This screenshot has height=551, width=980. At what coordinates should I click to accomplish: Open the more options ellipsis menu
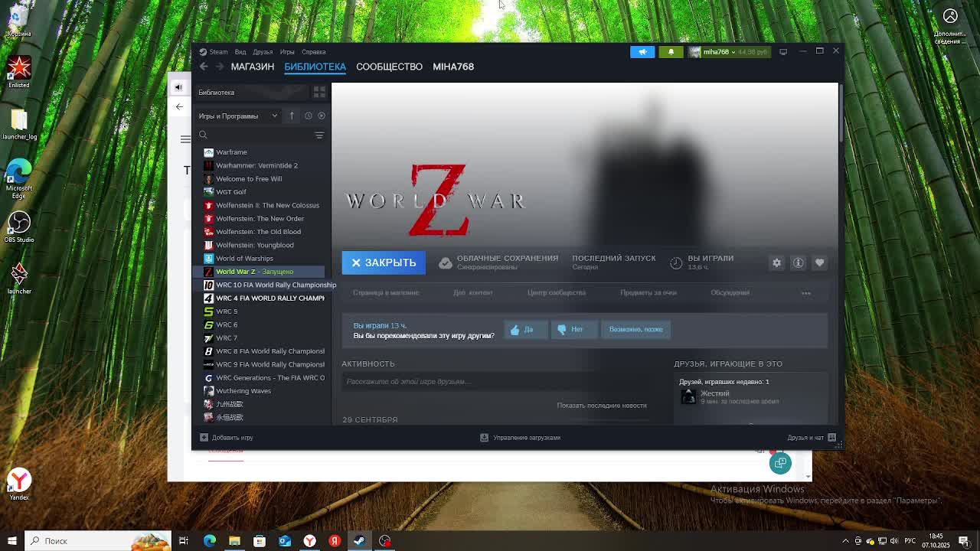[x=805, y=293]
